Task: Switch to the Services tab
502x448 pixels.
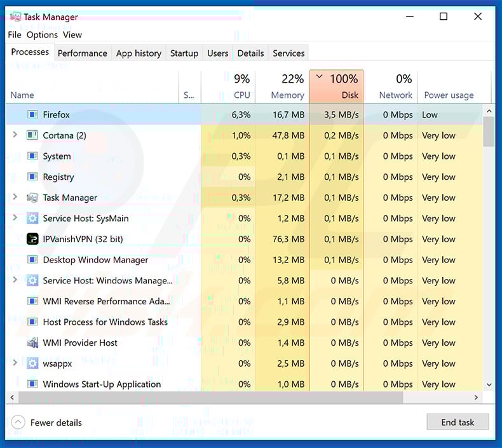Action: (288, 53)
